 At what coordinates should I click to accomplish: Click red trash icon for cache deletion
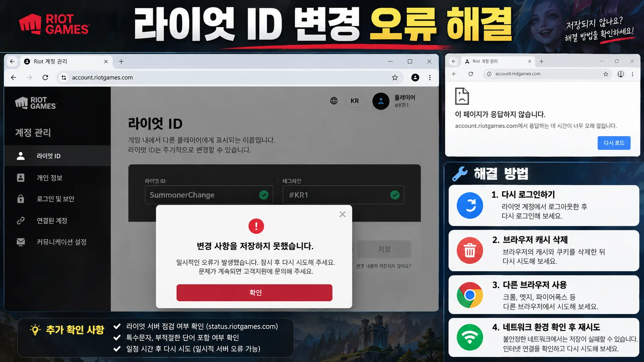pyautogui.click(x=470, y=250)
